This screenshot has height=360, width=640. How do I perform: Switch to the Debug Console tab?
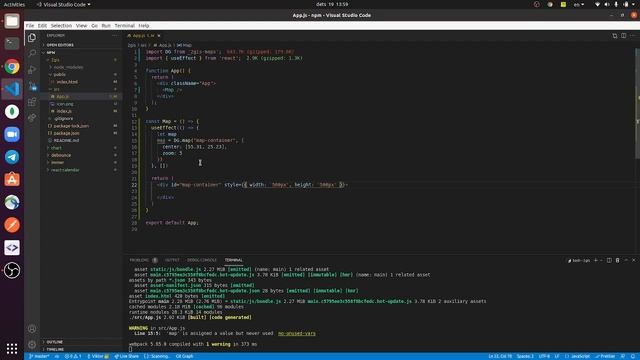coord(202,260)
